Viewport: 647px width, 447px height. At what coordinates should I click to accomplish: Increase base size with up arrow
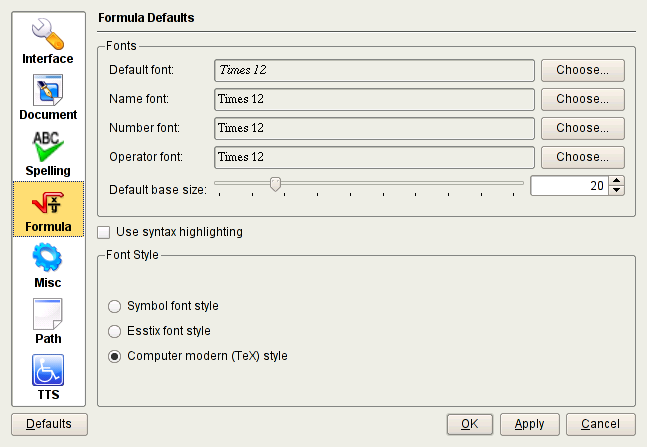pyautogui.click(x=617, y=181)
